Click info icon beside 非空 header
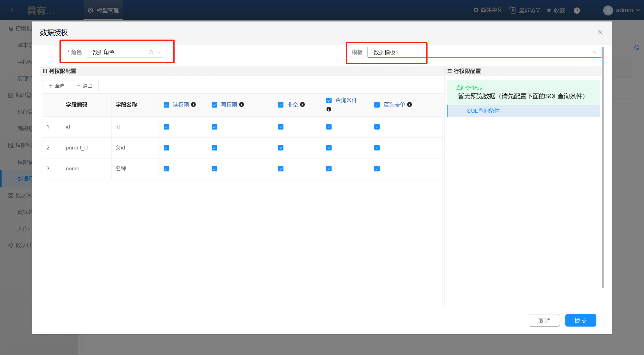Viewport: 644px width, 355px height. tap(302, 104)
